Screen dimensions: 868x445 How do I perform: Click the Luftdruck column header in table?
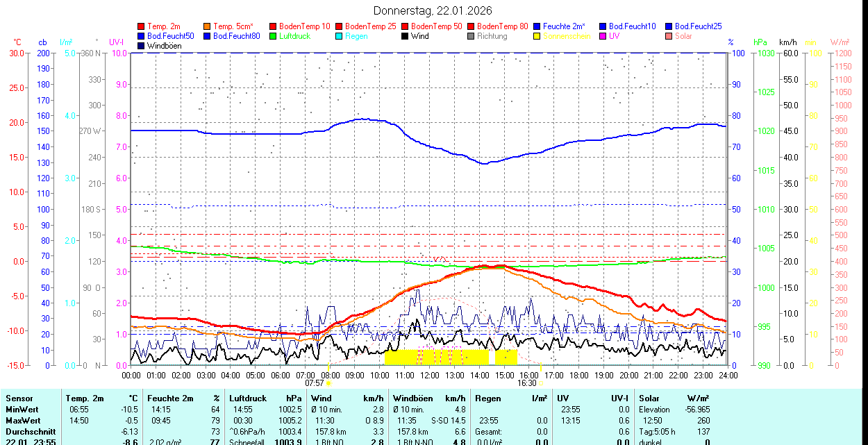(x=247, y=398)
